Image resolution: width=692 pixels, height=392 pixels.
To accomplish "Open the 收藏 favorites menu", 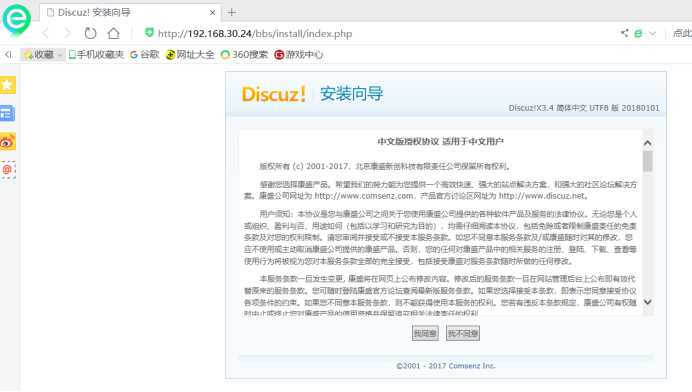I will point(42,54).
